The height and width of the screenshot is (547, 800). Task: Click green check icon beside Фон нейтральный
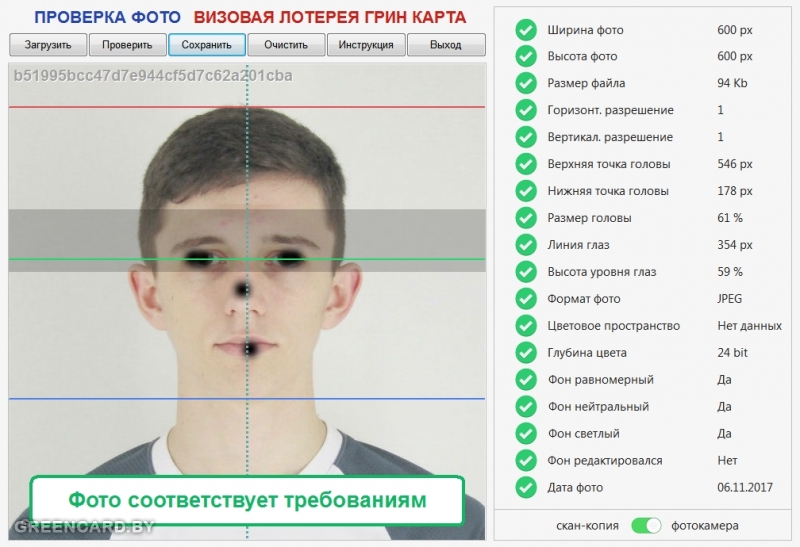526,407
